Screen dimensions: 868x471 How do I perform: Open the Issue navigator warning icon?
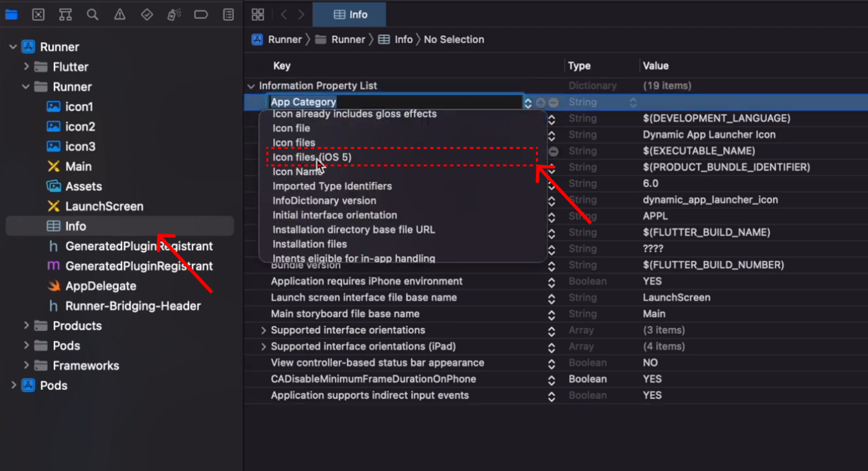tap(120, 15)
